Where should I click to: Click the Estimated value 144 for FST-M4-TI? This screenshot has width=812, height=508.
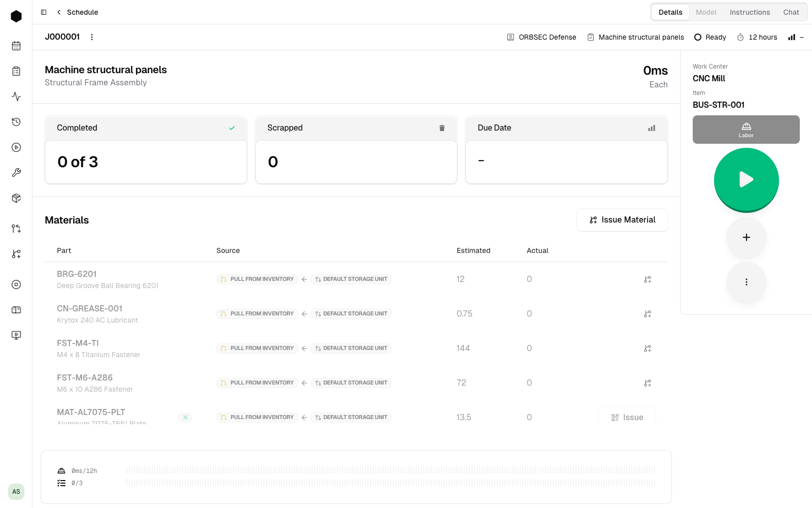(x=463, y=348)
